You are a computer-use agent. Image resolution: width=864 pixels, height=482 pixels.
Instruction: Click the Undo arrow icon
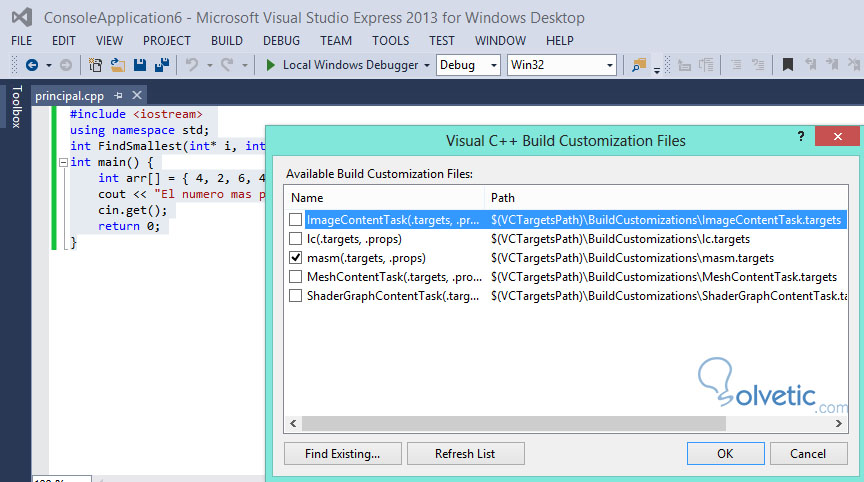[x=192, y=65]
